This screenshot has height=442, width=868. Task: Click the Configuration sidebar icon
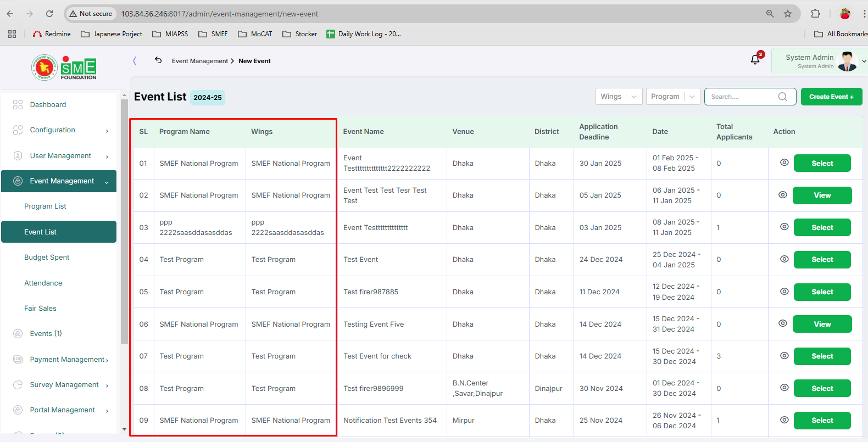(x=18, y=130)
